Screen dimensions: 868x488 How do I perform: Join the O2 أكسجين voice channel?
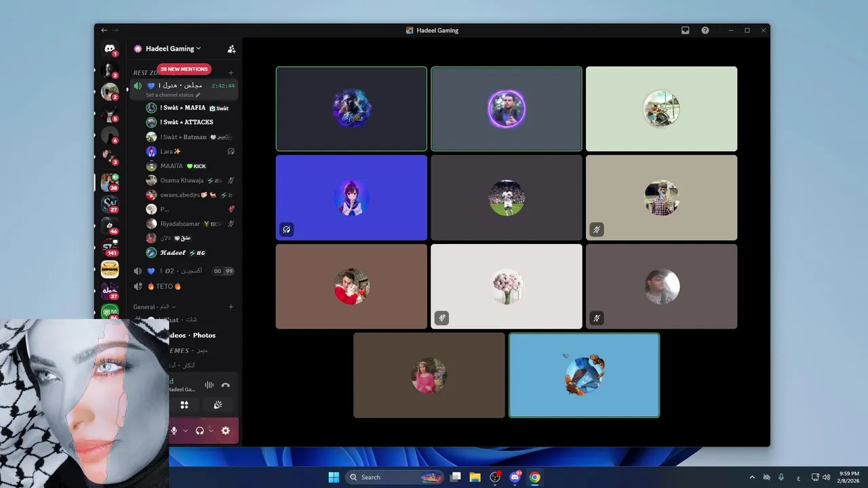[x=183, y=271]
